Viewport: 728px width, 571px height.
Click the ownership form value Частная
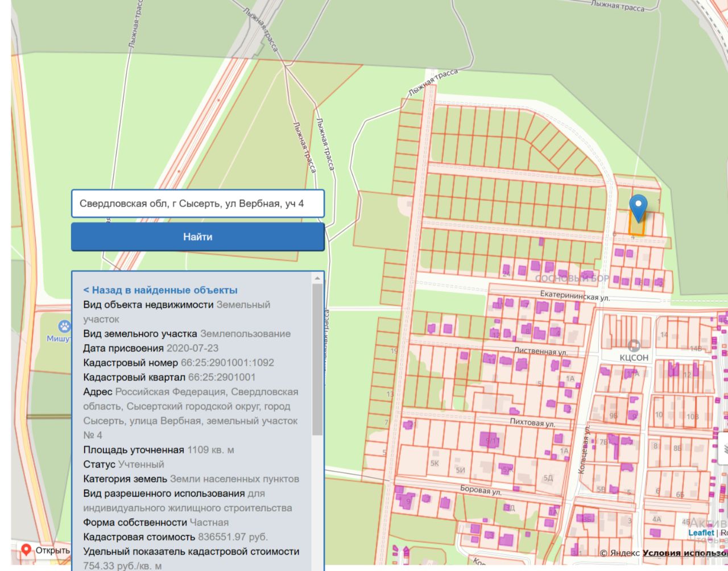209,522
